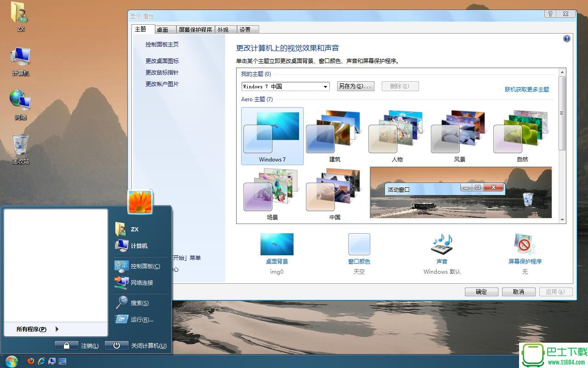
Task: Click the 取消 button
Action: pyautogui.click(x=519, y=292)
